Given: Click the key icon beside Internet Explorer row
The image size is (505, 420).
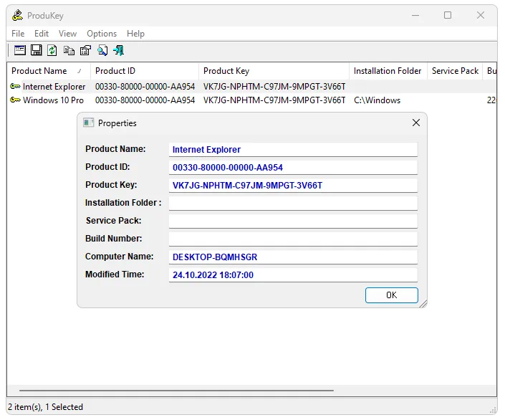Looking at the screenshot, I should pos(15,87).
